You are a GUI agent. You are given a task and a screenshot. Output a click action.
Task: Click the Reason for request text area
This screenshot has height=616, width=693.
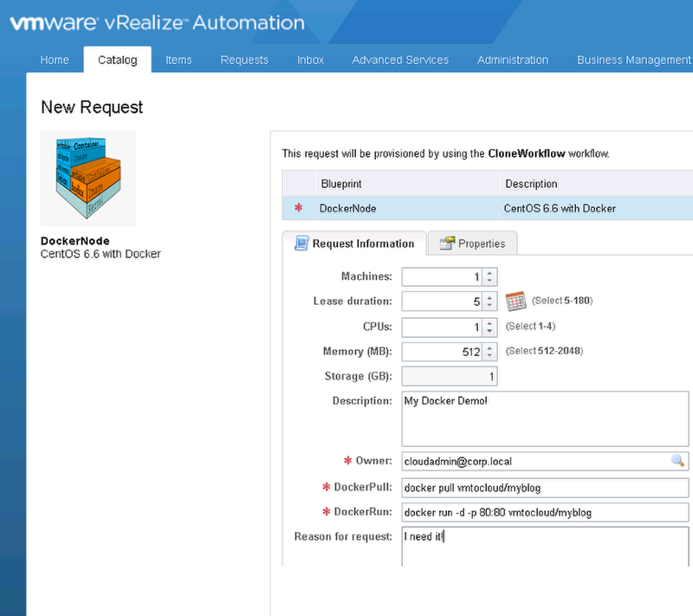point(545,546)
